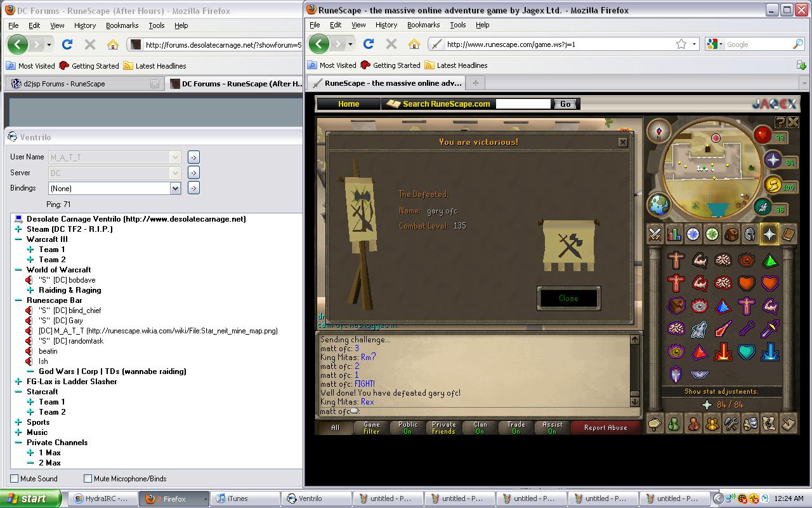Click the World Map globe icon
812x508 pixels.
coord(659,205)
